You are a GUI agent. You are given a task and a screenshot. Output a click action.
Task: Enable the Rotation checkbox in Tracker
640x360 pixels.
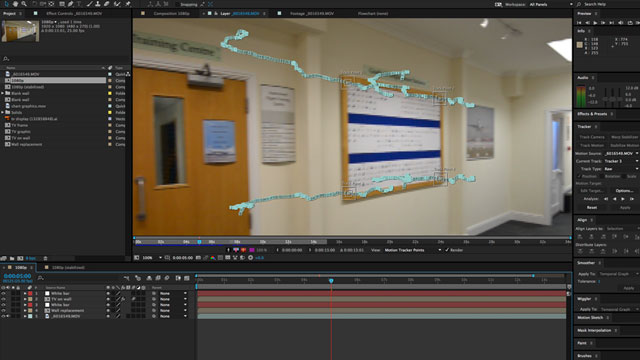click(602, 176)
